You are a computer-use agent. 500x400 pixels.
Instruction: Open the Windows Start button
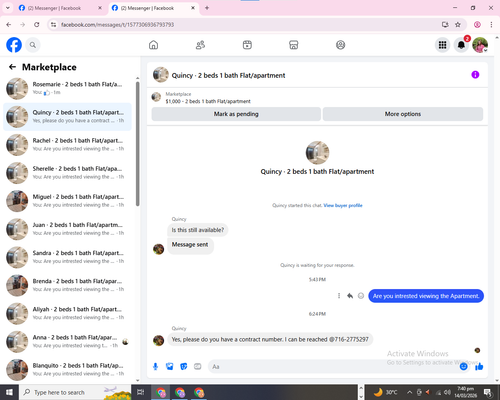9,392
